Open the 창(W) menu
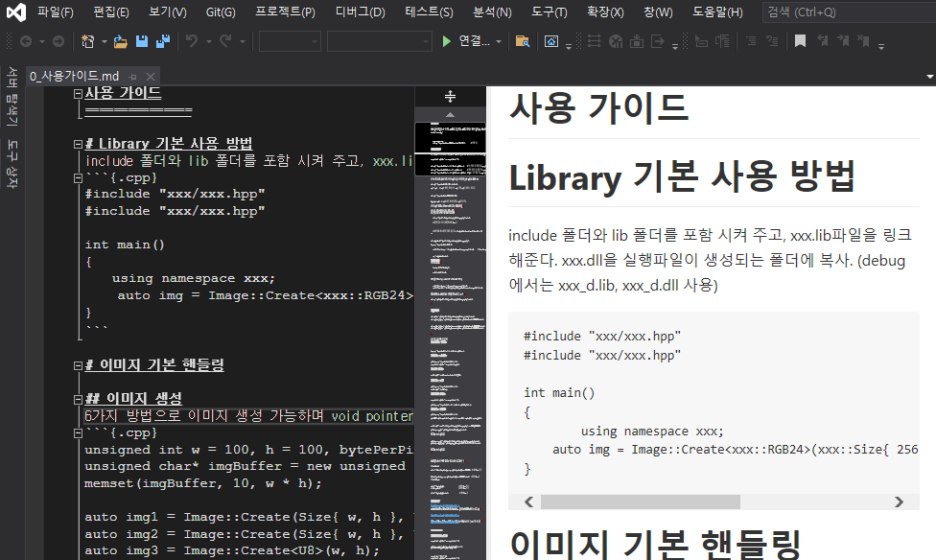 tap(658, 12)
